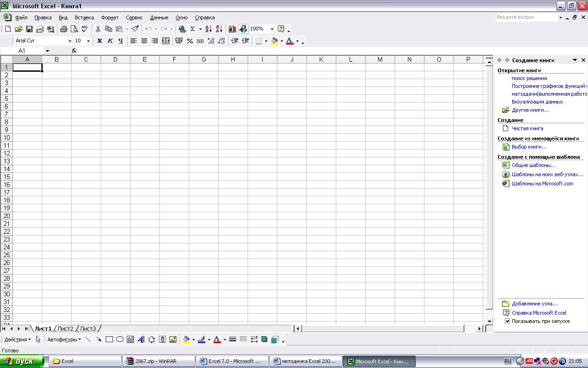Insert hyperlink with the globe icon
Screen dimensions: 588x368
(x=182, y=29)
